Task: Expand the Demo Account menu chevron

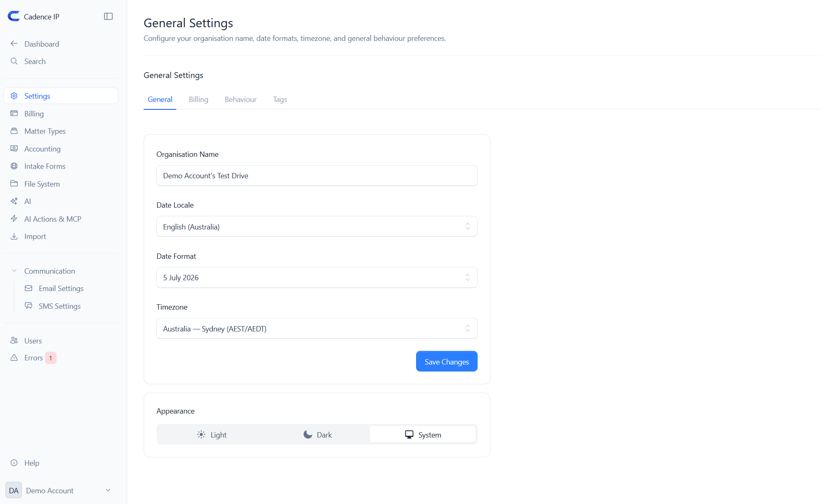Action: click(x=108, y=490)
